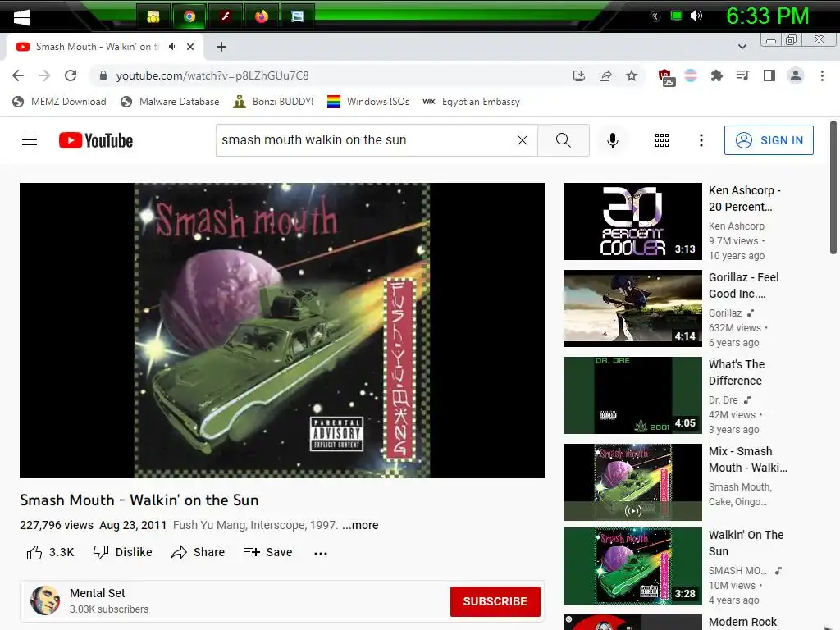The height and width of the screenshot is (630, 840).
Task: Launch Flash app from the taskbar
Action: pos(226,16)
